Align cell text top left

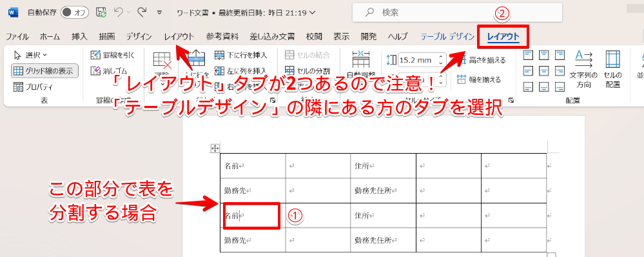click(528, 55)
